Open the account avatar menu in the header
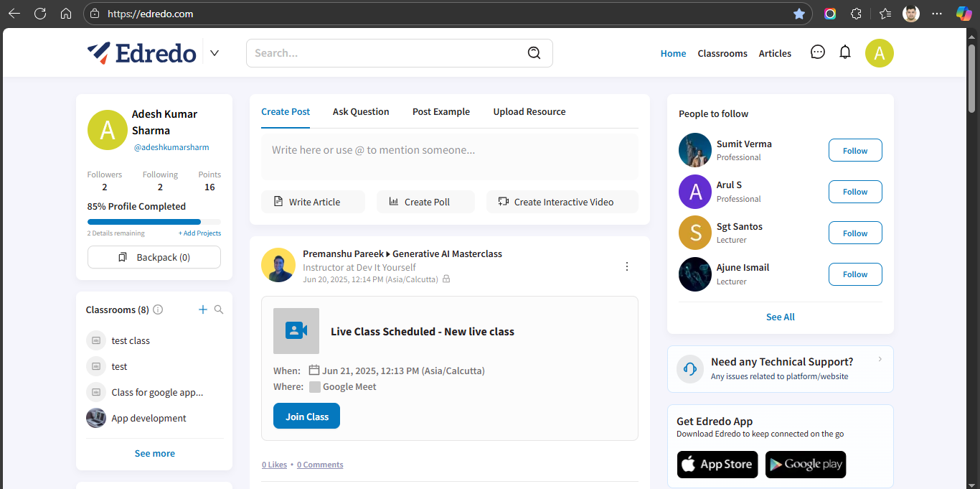Viewport: 980px width, 489px height. pos(880,53)
